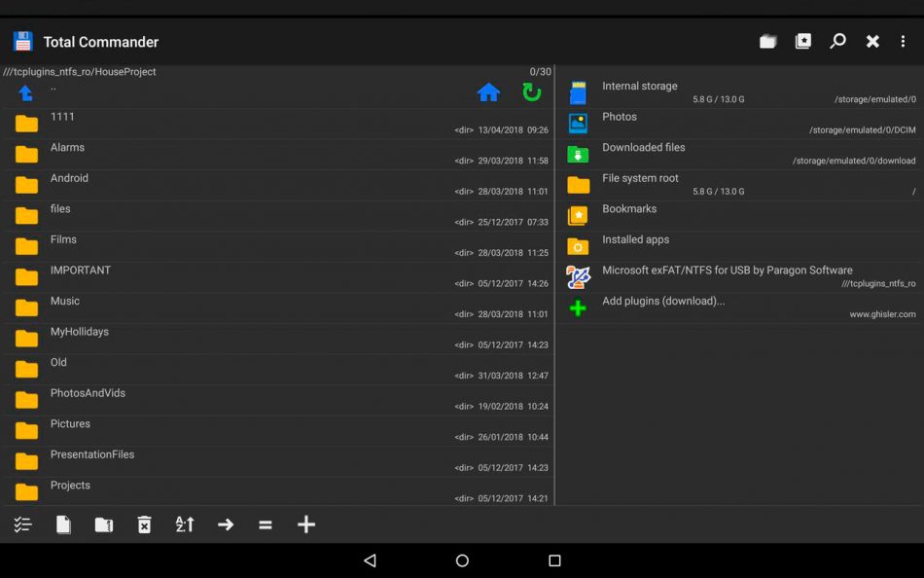Select the yellow folder icon beside Pictures

[26, 430]
